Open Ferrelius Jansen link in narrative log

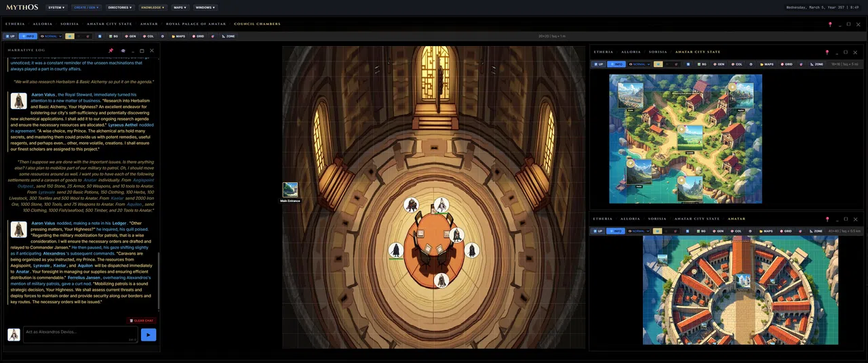85,278
